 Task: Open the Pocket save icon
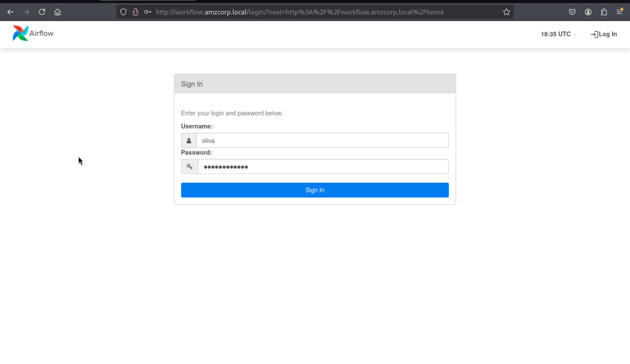572,12
